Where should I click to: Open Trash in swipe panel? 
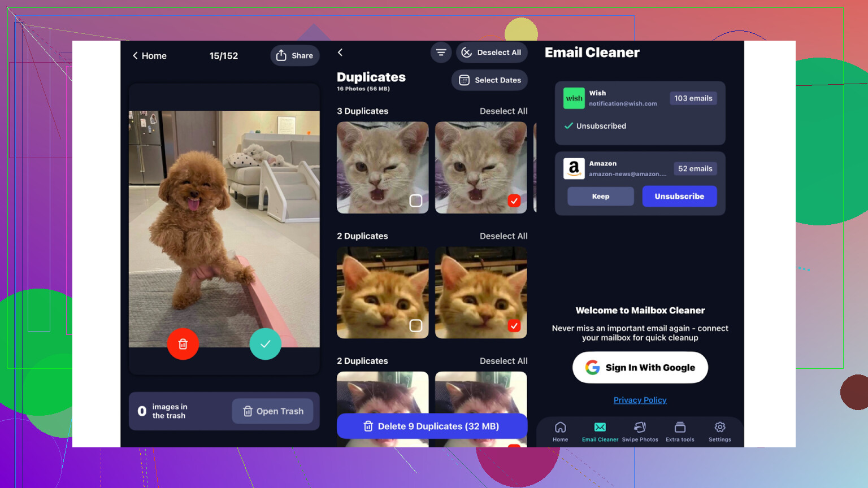273,411
